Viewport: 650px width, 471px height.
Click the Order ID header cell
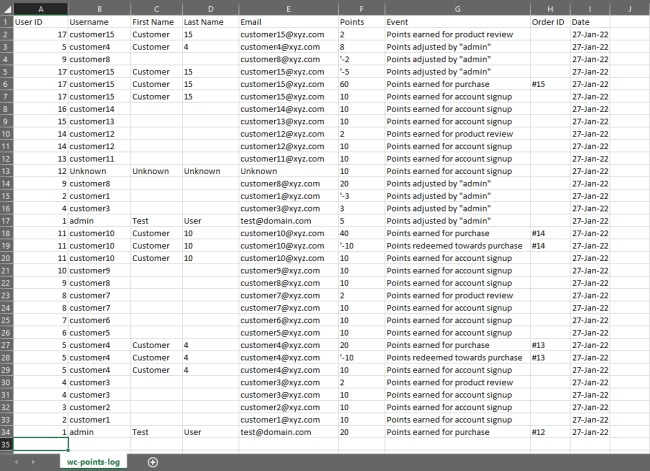[550, 22]
